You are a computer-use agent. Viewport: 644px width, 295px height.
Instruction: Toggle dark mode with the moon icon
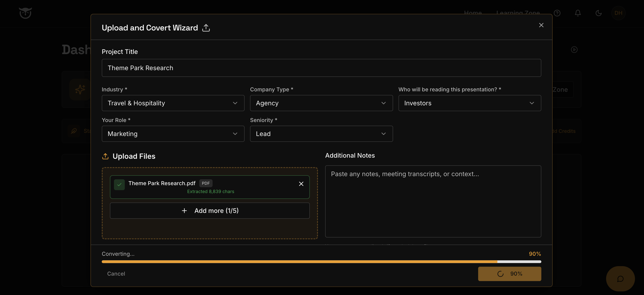(598, 13)
